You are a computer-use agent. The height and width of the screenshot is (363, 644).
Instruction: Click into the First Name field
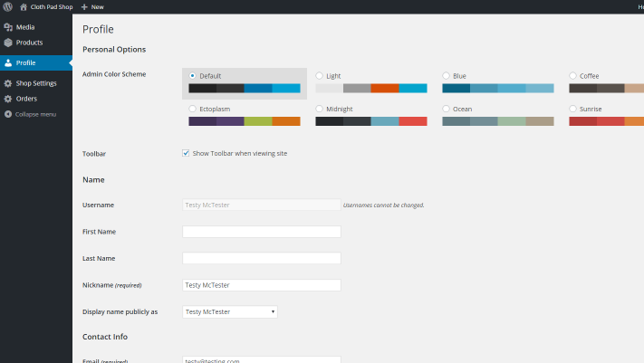click(x=261, y=232)
